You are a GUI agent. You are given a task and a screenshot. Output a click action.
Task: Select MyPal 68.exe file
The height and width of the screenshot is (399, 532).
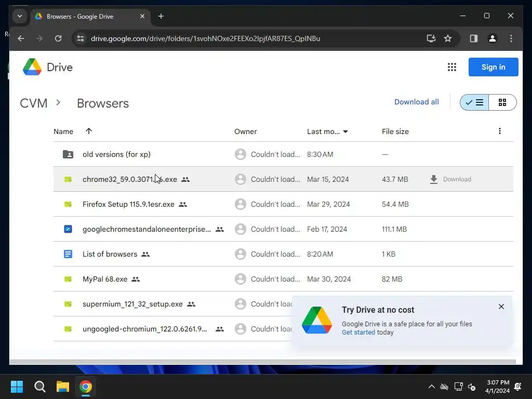105,279
